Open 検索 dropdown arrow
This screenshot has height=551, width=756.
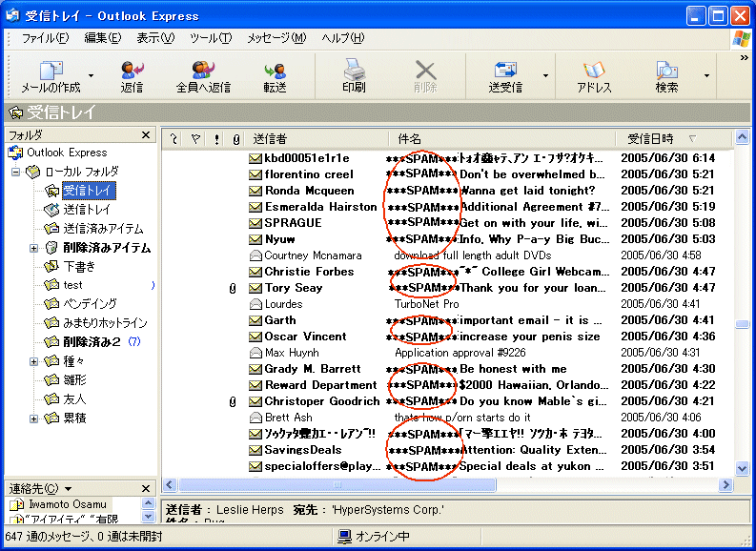[x=706, y=75]
